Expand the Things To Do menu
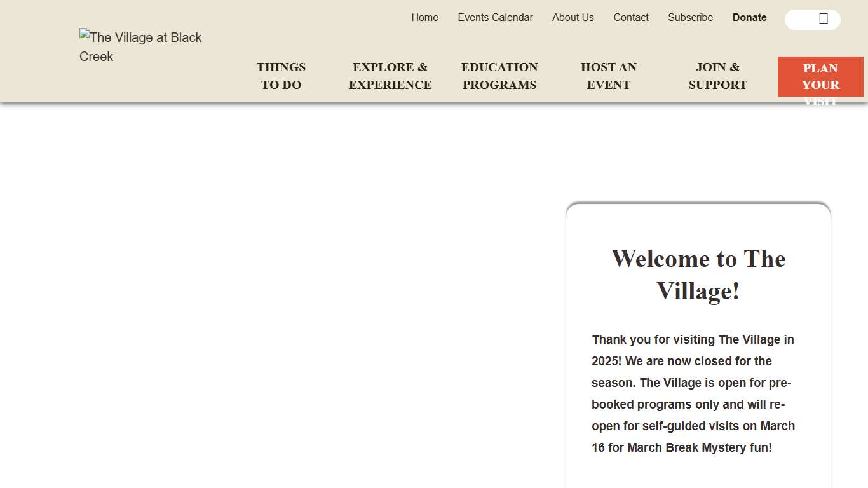 [x=281, y=76]
